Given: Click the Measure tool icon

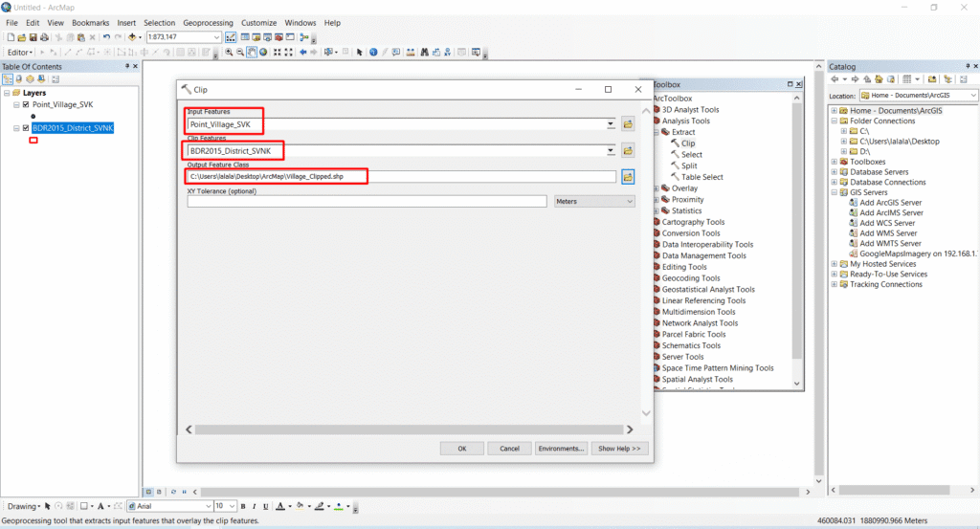Looking at the screenshot, I should [410, 53].
